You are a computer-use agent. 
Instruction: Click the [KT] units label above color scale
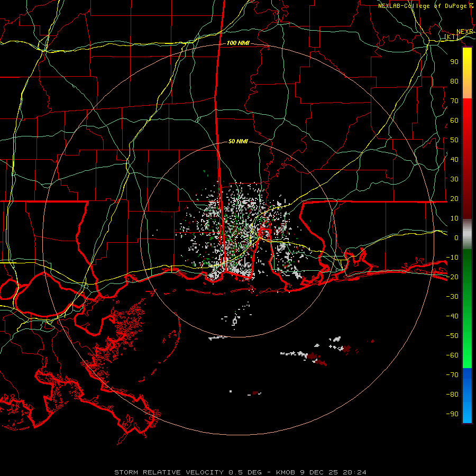(452, 37)
